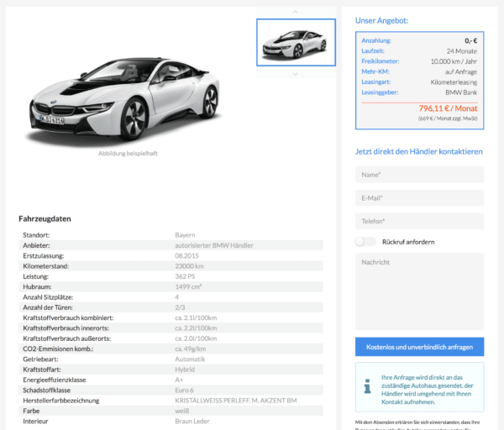Click the Abbildung beispielhaft caption
This screenshot has width=504, height=430.
(x=128, y=154)
